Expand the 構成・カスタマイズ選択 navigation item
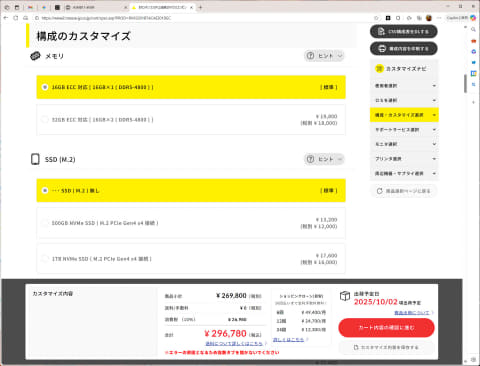480x366 pixels. 404,115
